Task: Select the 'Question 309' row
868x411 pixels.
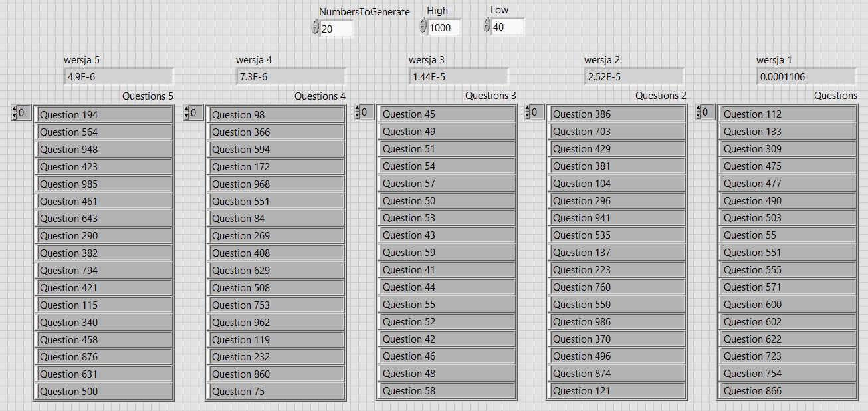Action: [x=788, y=148]
